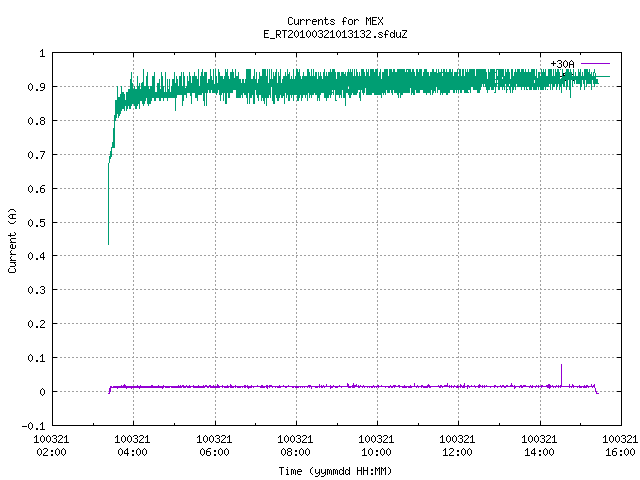640x480 pixels.
Task: Click the "Current (A)" y-axis label
Action: 12,240
